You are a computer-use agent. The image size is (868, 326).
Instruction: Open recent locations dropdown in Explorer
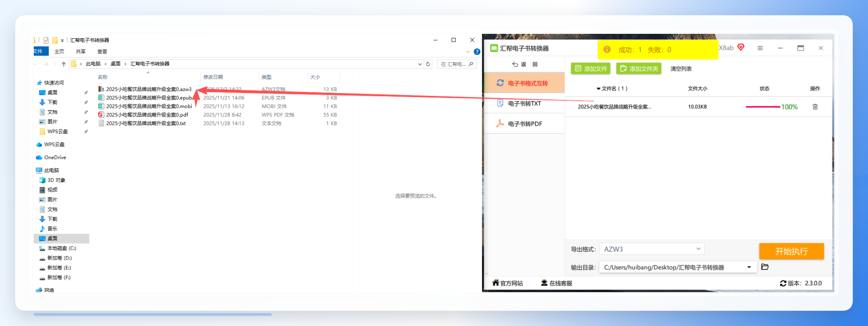(55, 64)
